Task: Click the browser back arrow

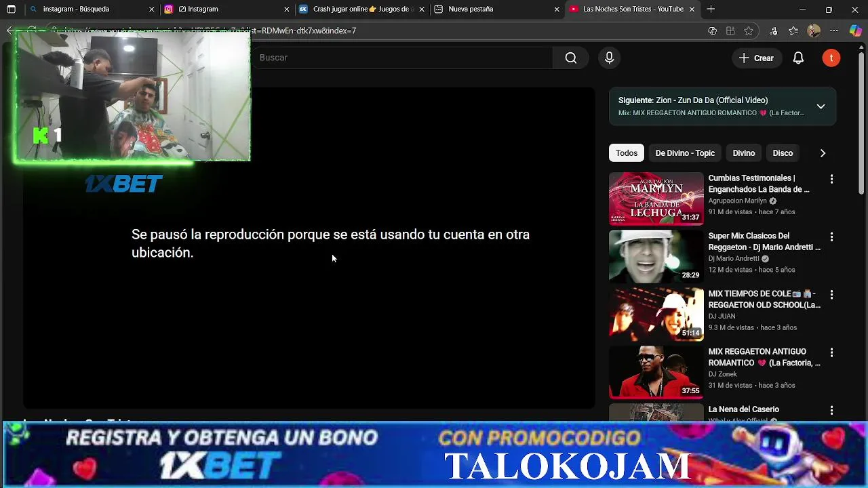Action: [9, 30]
